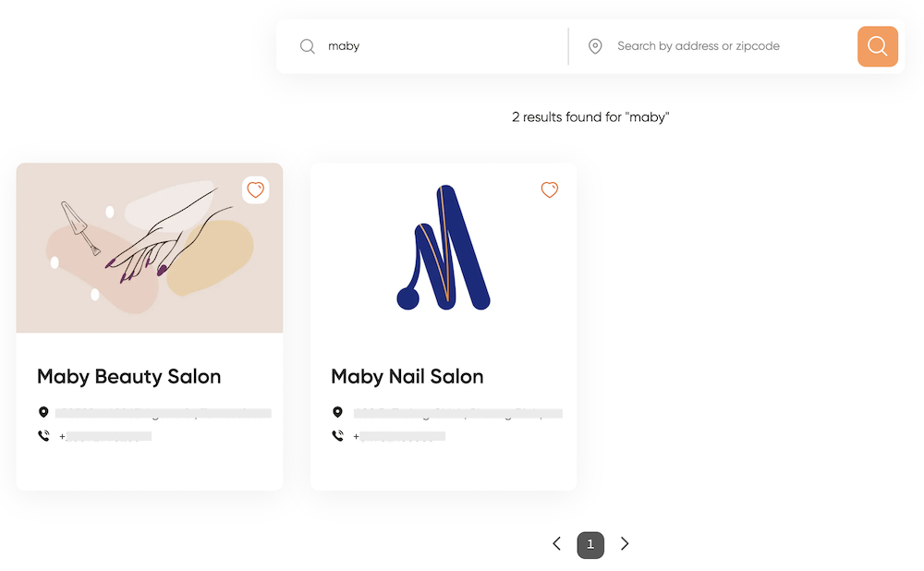
Task: Focus the "Search by address or zipcode" field
Action: (x=731, y=46)
